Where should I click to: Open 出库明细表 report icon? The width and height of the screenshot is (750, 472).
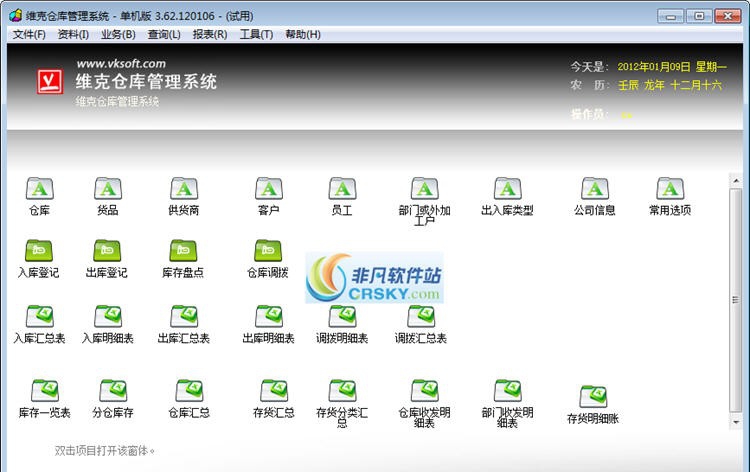pyautogui.click(x=269, y=317)
